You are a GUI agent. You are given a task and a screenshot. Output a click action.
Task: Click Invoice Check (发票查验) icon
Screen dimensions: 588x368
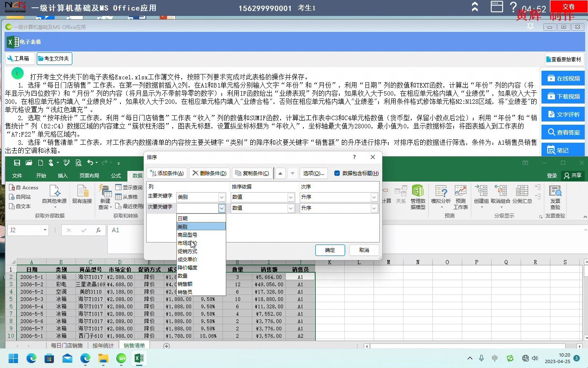555,197
